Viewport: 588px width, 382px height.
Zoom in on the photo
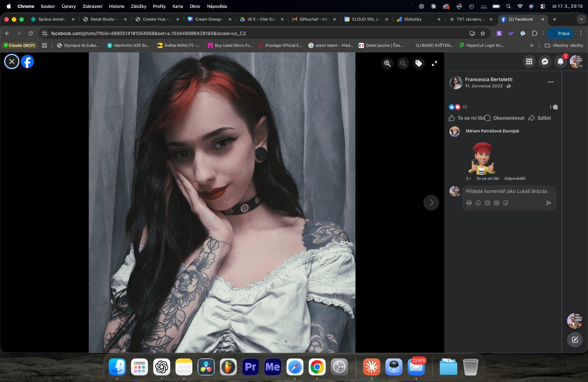tap(387, 63)
